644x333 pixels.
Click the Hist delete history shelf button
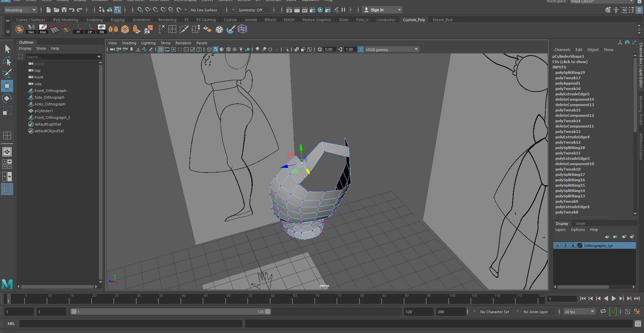[x=43, y=29]
